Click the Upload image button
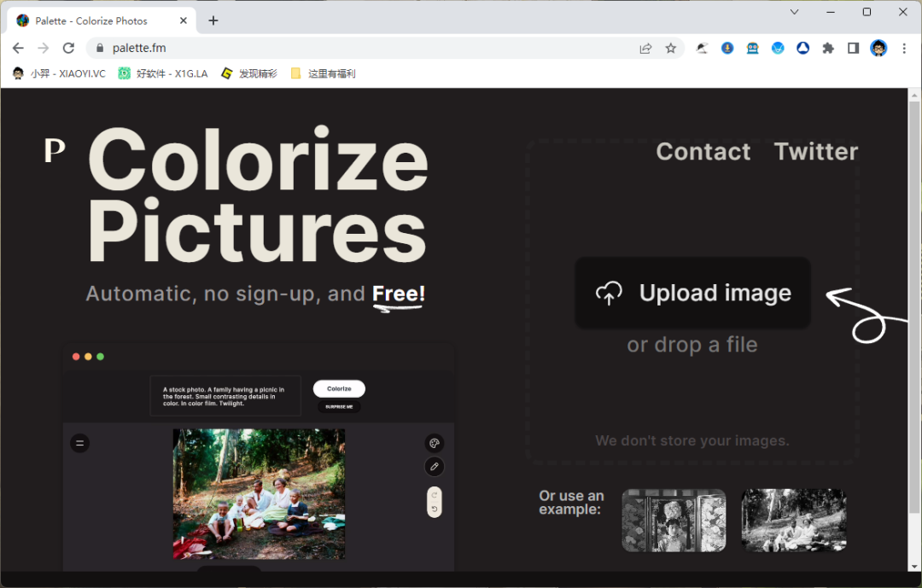This screenshot has height=588, width=922. (x=692, y=293)
